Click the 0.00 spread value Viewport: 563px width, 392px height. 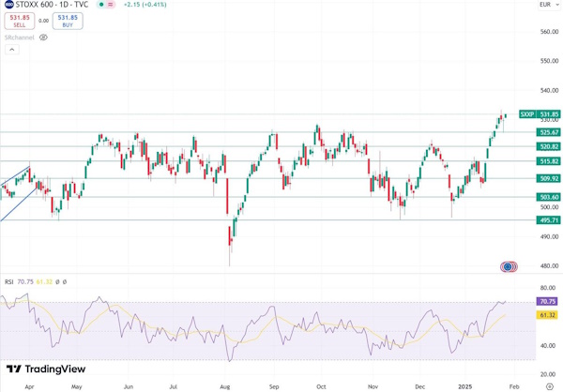click(x=44, y=21)
